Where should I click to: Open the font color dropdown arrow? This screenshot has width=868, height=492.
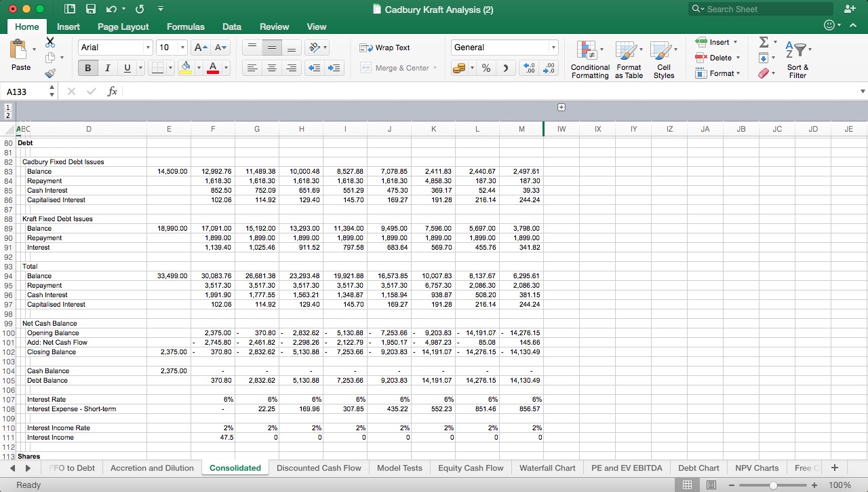click(x=226, y=68)
